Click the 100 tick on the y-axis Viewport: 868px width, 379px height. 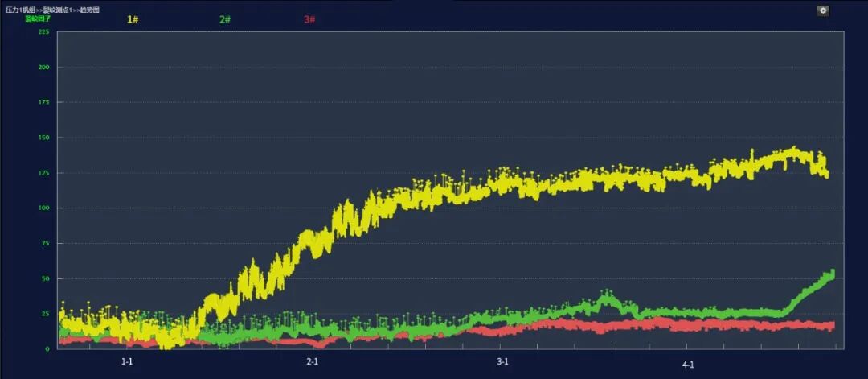(43, 208)
